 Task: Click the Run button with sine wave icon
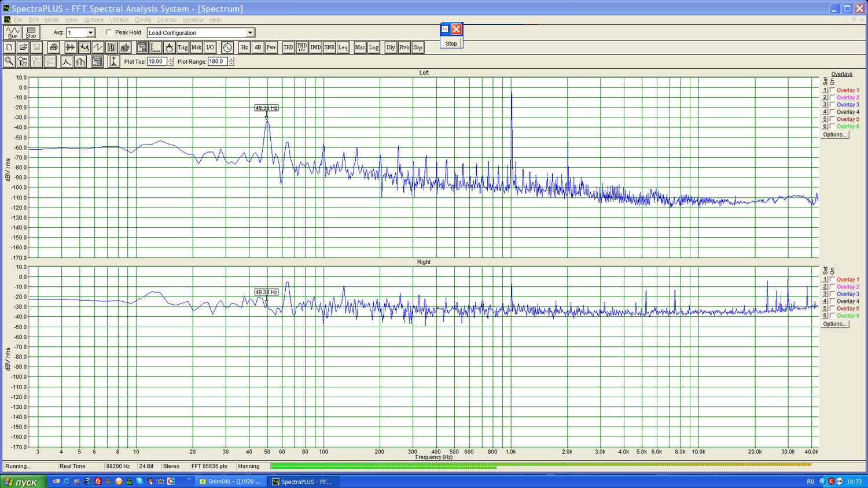click(x=13, y=32)
